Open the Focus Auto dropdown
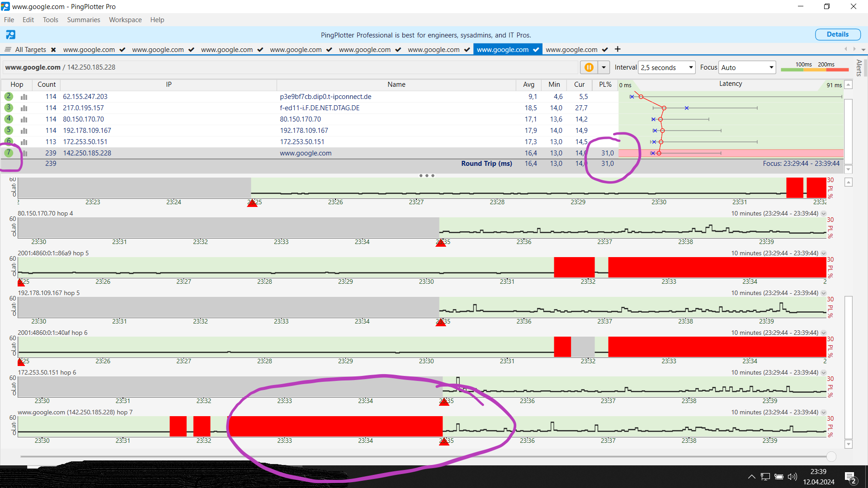This screenshot has width=868, height=488. 747,67
